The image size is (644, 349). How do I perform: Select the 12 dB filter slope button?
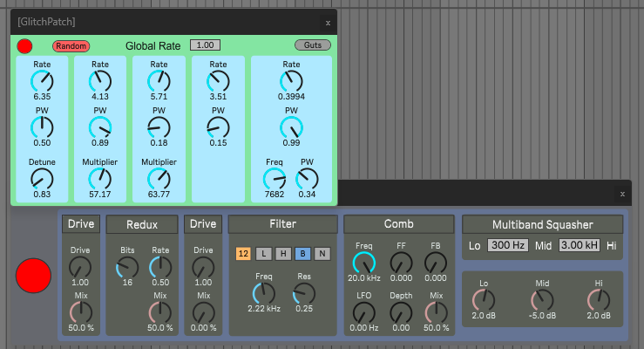click(243, 254)
